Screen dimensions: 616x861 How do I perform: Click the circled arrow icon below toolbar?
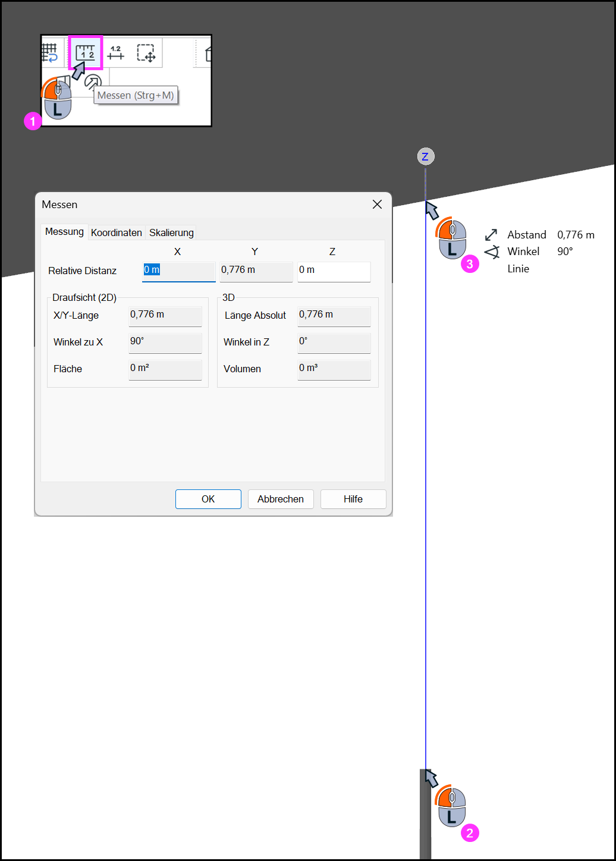coord(93,83)
